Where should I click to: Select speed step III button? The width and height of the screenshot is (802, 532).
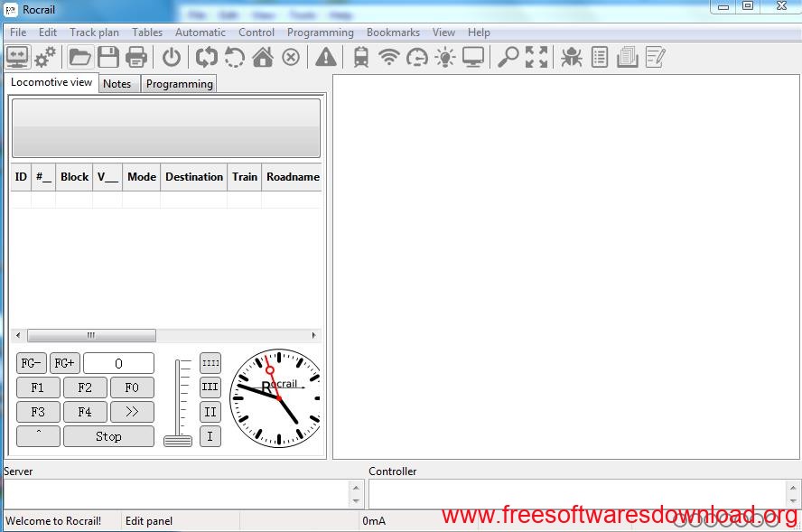(210, 387)
